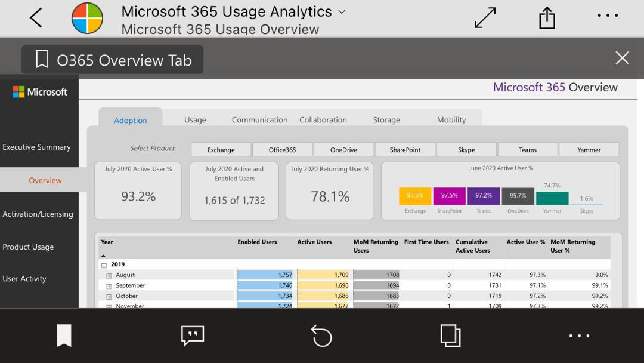Click the yellow Exchange 97.5% bar
644x363 pixels.
[415, 196]
